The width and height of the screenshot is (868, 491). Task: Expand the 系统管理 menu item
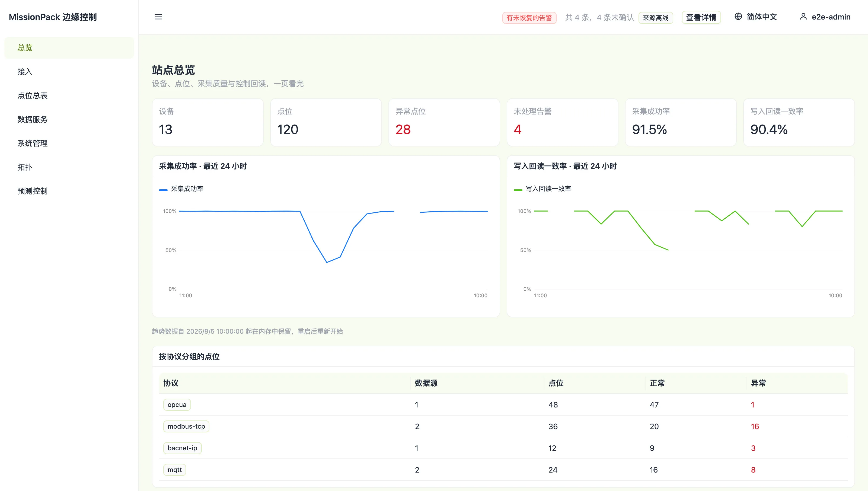(x=69, y=143)
